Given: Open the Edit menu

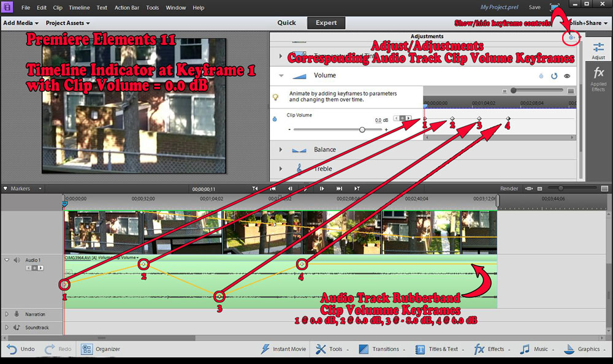Looking at the screenshot, I should tap(42, 7).
